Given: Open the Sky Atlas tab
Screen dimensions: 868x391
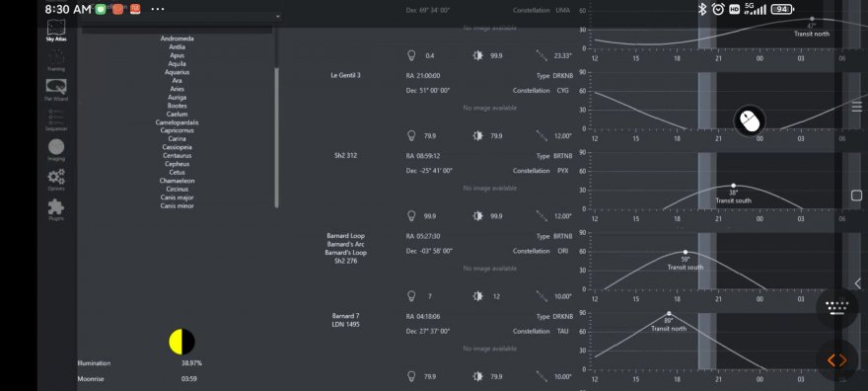Looking at the screenshot, I should [x=56, y=31].
